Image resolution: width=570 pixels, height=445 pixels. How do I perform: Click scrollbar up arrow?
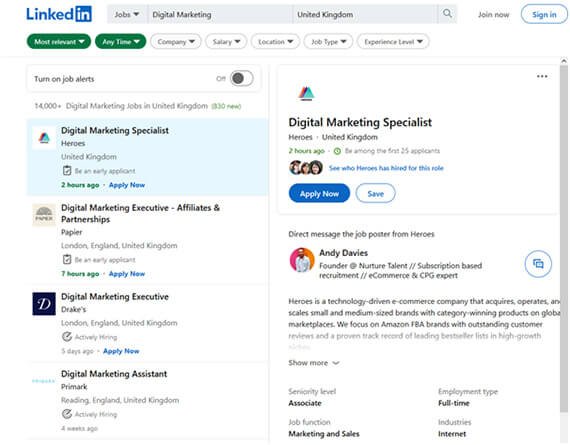[563, 61]
